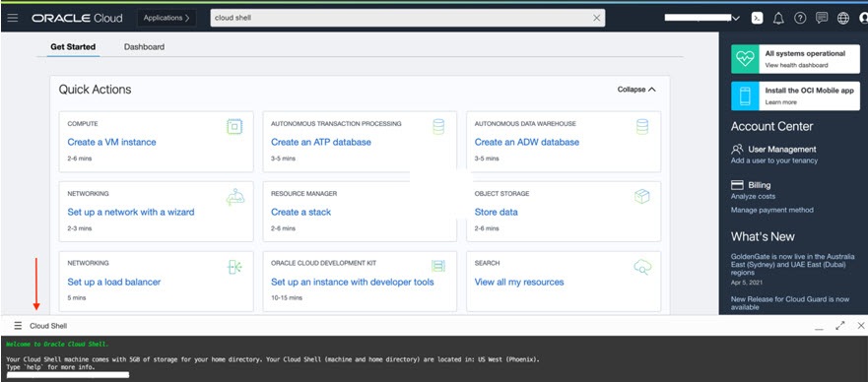Open the Cloud Shell panel menu icon

[x=19, y=326]
